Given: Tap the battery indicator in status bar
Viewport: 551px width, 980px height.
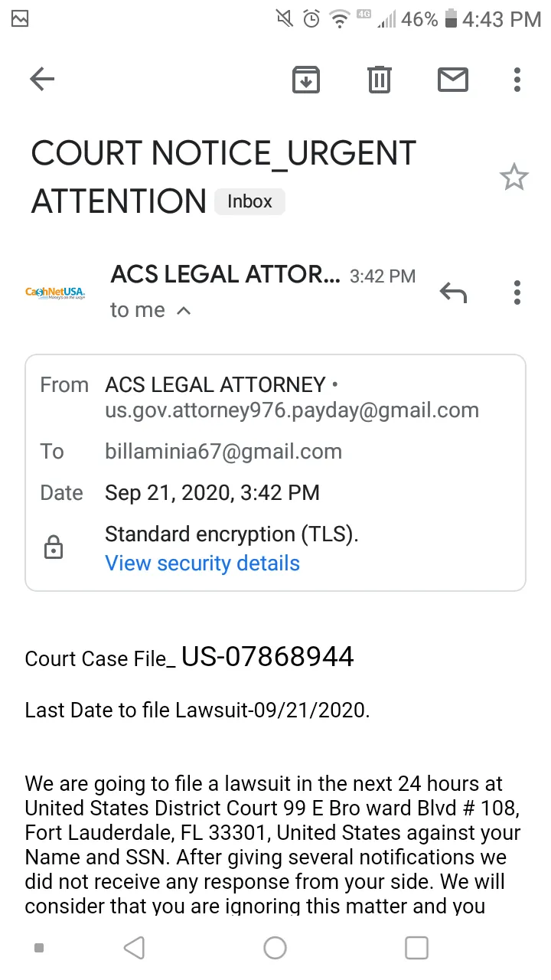Looking at the screenshot, I should pyautogui.click(x=451, y=19).
